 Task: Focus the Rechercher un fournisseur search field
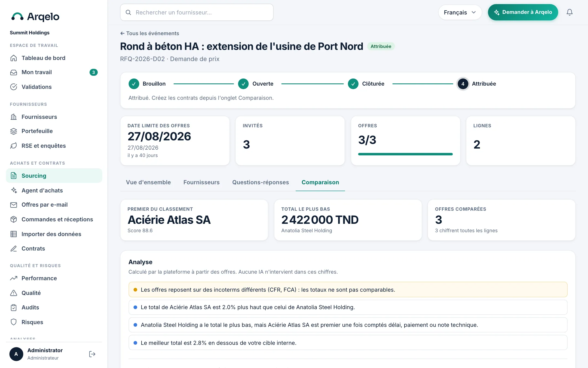[197, 12]
